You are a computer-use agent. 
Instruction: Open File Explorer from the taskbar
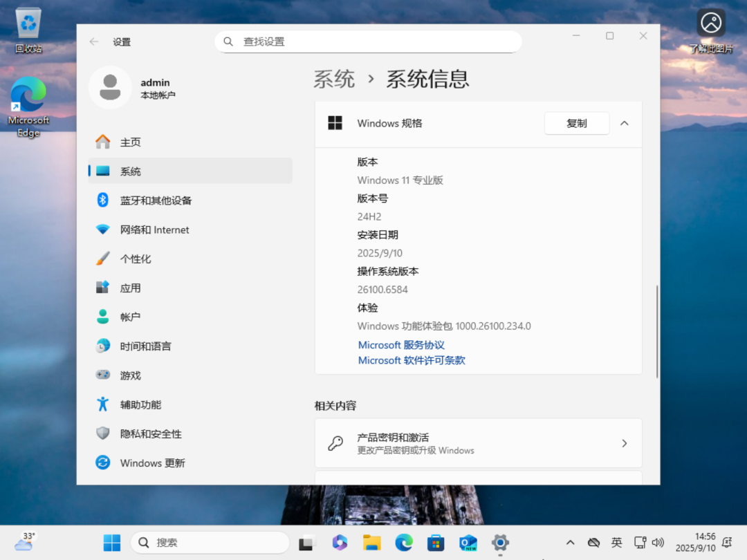(371, 543)
